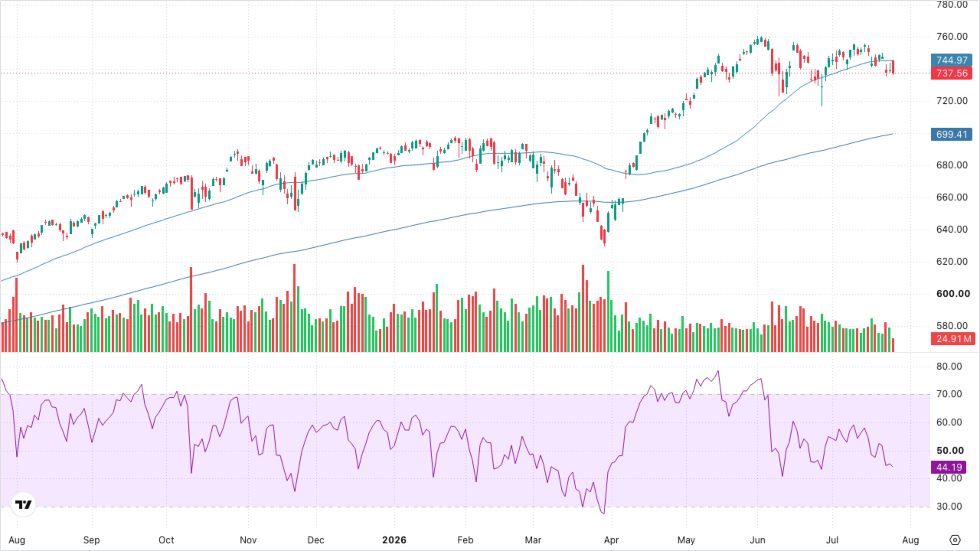This screenshot has height=551, width=980.
Task: Click the Mar label on time axis
Action: tap(533, 540)
